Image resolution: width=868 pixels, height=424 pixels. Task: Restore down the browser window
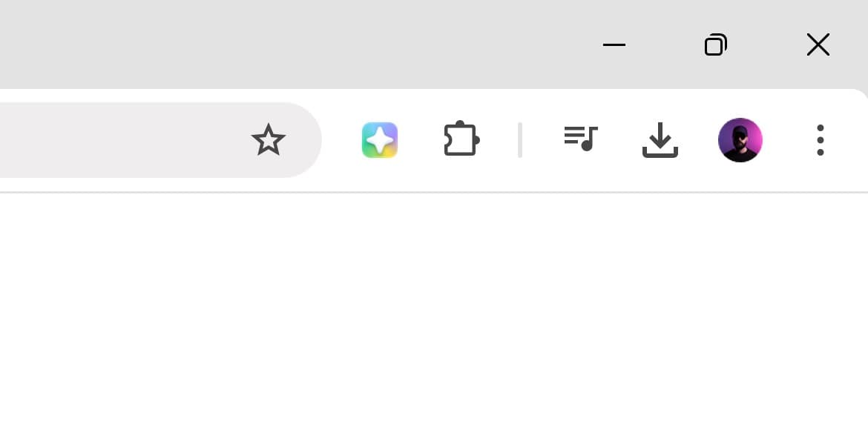(716, 44)
